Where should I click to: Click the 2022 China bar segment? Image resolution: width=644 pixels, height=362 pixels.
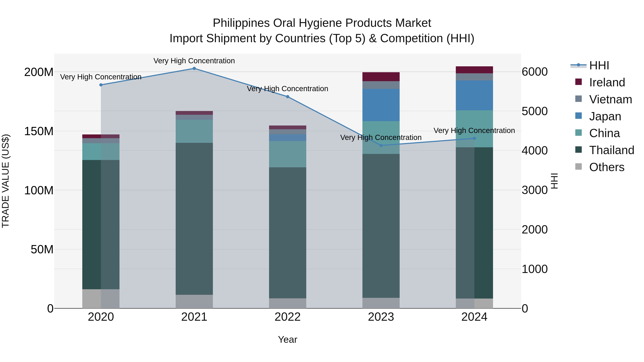(x=287, y=154)
